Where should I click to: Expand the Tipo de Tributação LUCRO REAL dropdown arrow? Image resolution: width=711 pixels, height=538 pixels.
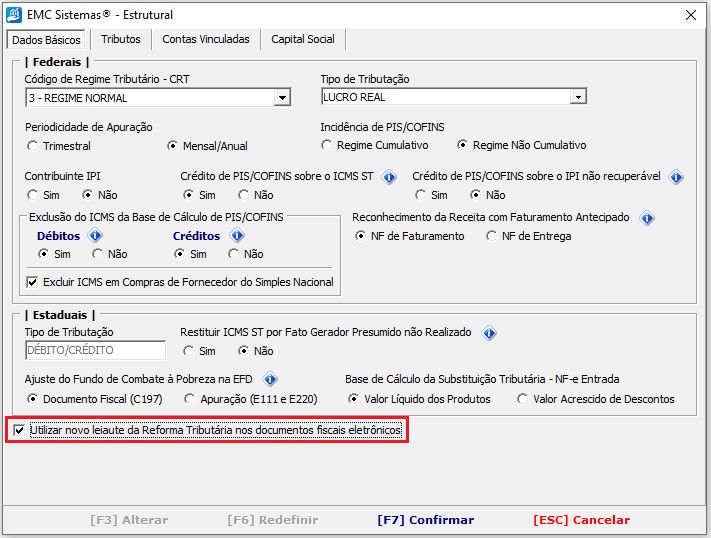[x=578, y=97]
